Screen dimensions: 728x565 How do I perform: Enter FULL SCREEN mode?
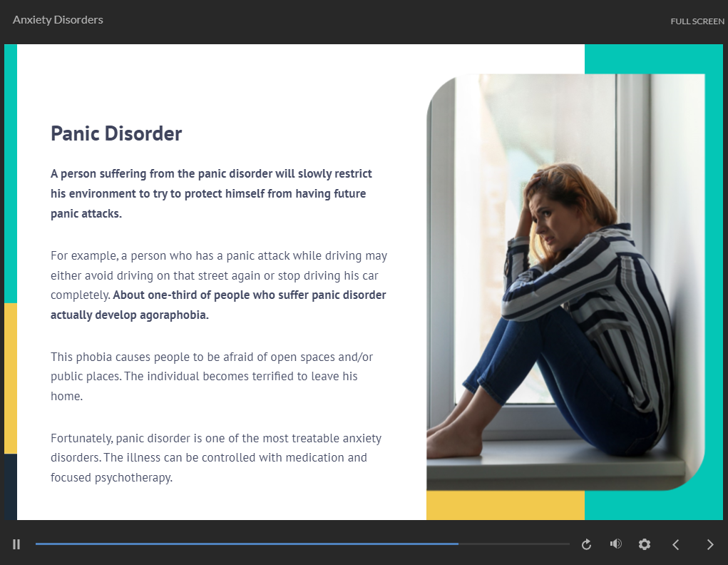[697, 21]
